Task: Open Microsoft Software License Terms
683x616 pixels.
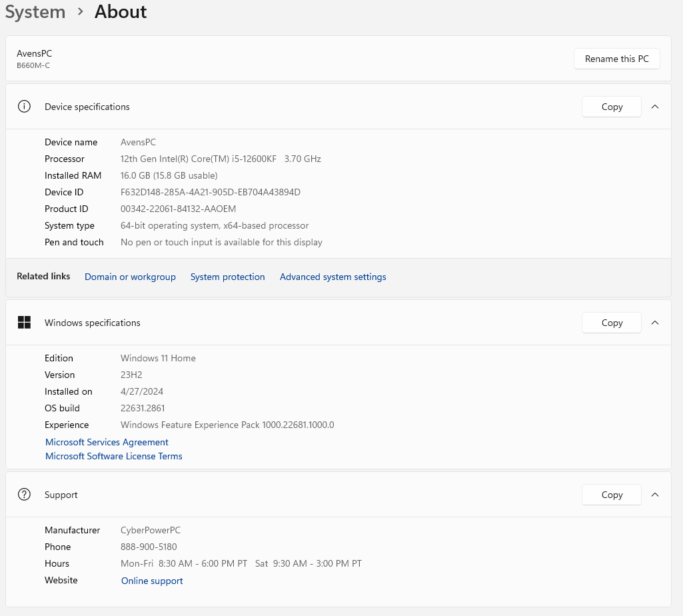Action: (113, 456)
